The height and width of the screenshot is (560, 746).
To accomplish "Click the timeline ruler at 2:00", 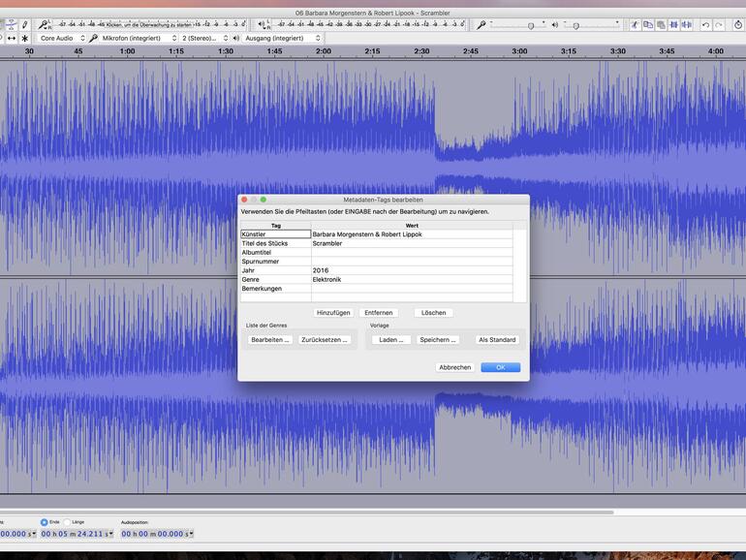I will pyautogui.click(x=324, y=51).
